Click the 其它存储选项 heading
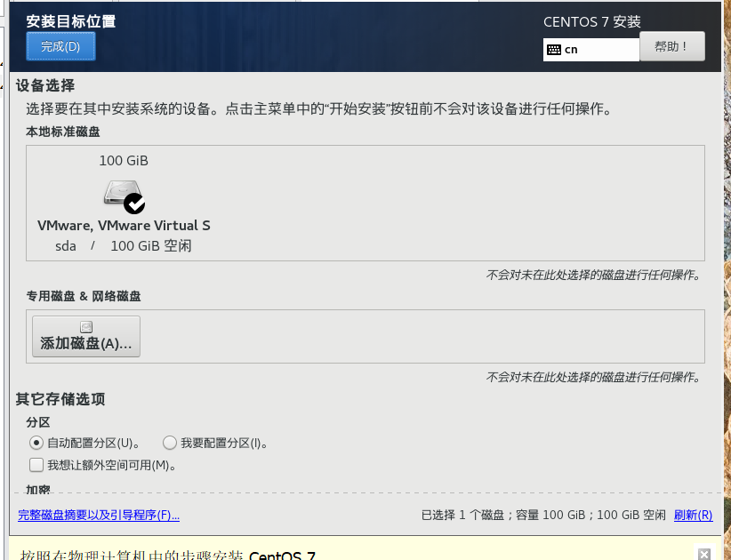Image resolution: width=731 pixels, height=560 pixels. click(60, 399)
